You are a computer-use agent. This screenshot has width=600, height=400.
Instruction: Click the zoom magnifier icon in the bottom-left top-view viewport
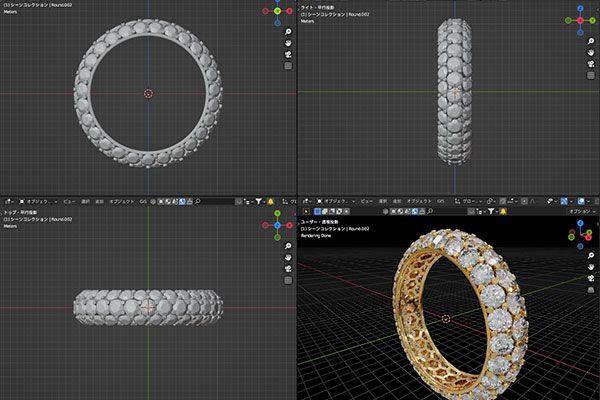pos(288,244)
